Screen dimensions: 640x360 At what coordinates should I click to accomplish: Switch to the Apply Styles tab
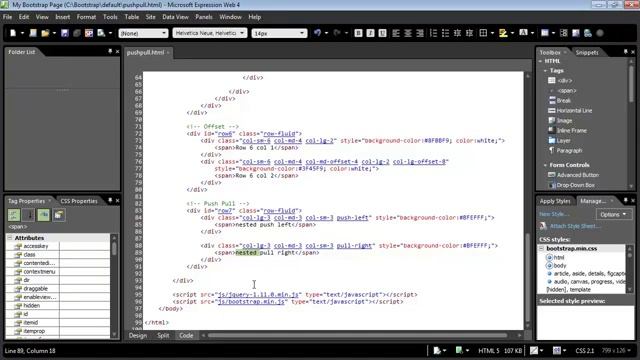point(555,201)
